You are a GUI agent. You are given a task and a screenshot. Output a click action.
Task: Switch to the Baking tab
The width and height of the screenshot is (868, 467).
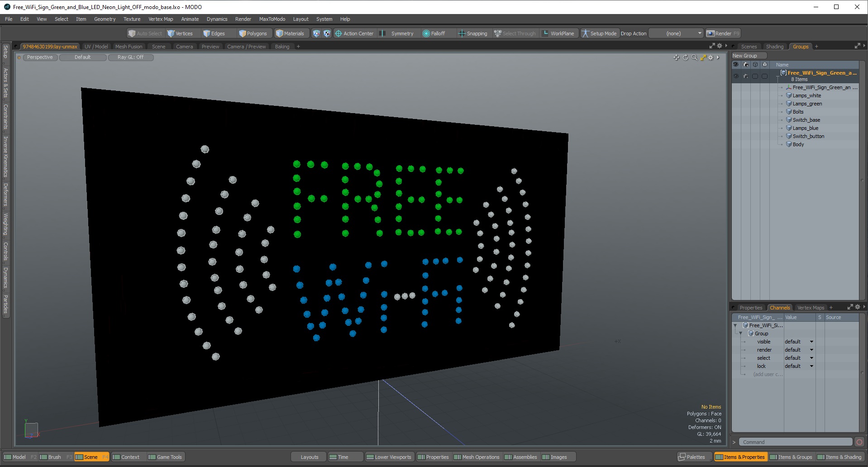pyautogui.click(x=282, y=47)
